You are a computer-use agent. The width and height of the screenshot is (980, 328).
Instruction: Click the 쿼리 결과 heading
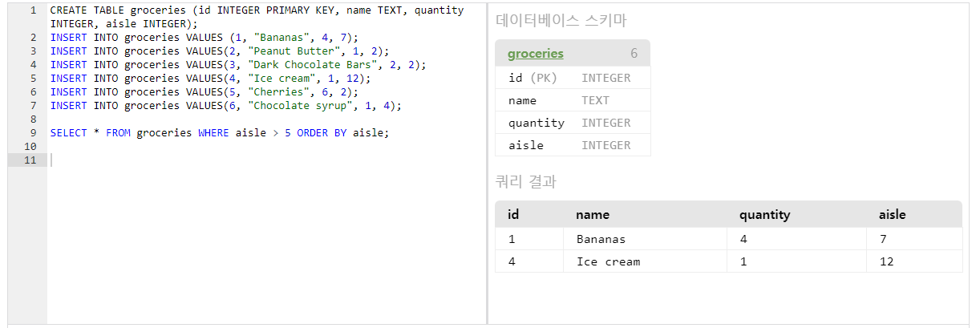click(526, 182)
